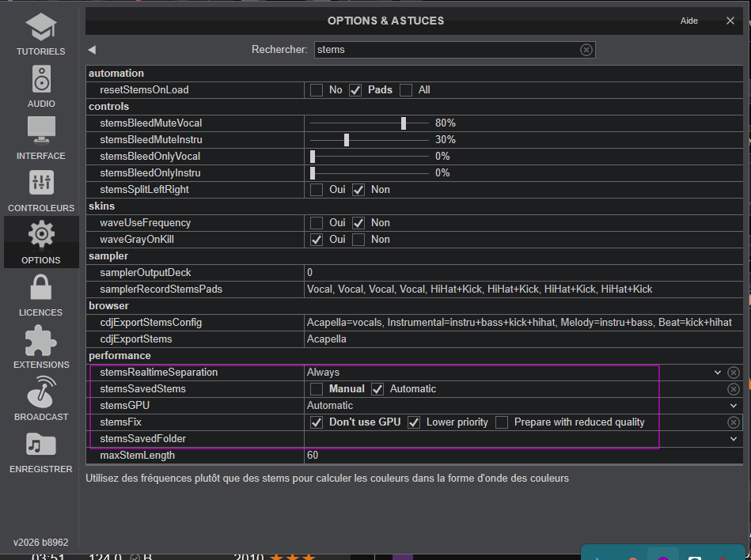This screenshot has width=751, height=560.
Task: Click the back arrow beside Rechercher
Action: pos(92,50)
